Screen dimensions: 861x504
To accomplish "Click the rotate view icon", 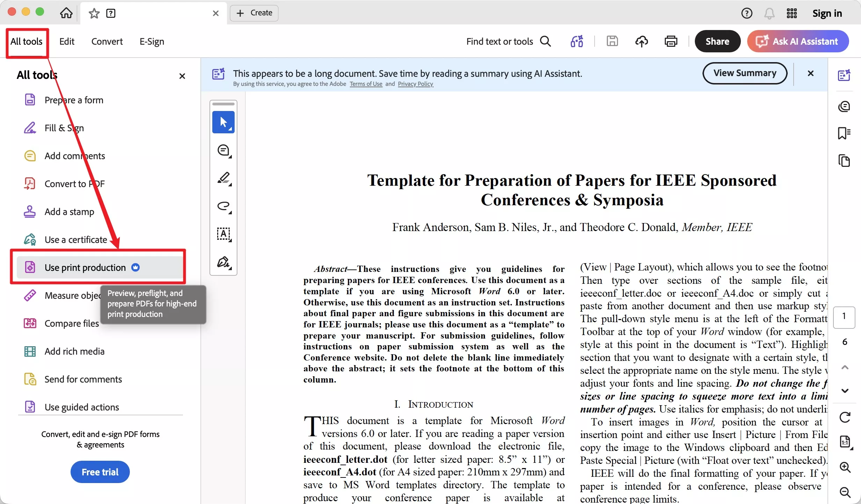I will tap(845, 417).
